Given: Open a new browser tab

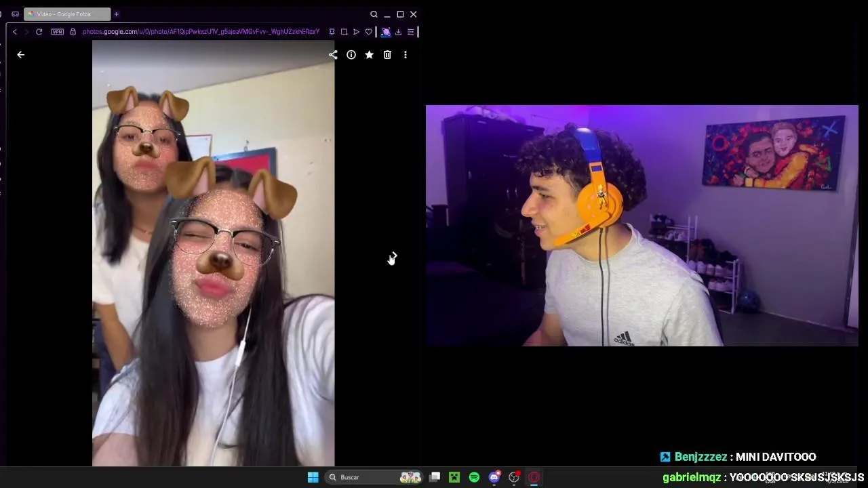Looking at the screenshot, I should (x=116, y=14).
